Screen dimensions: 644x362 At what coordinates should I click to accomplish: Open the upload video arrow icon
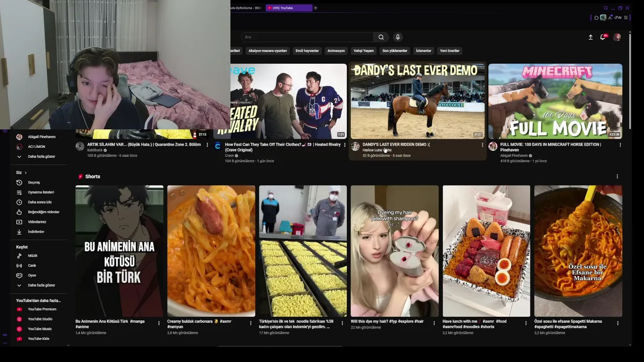591,37
